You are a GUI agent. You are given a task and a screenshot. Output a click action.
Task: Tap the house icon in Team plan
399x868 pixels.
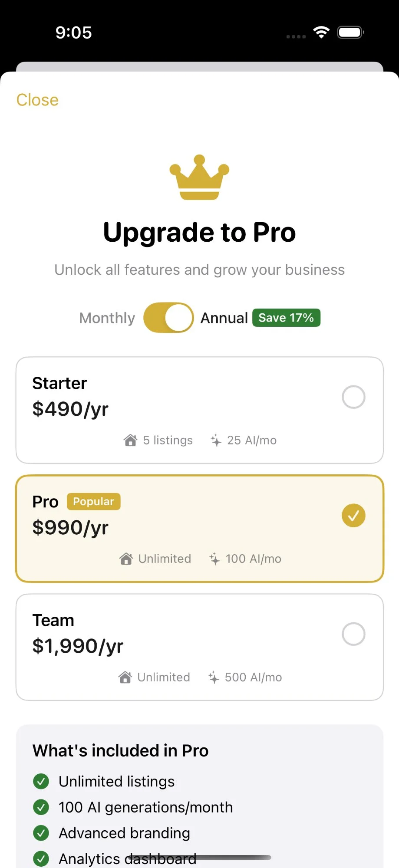click(x=125, y=677)
